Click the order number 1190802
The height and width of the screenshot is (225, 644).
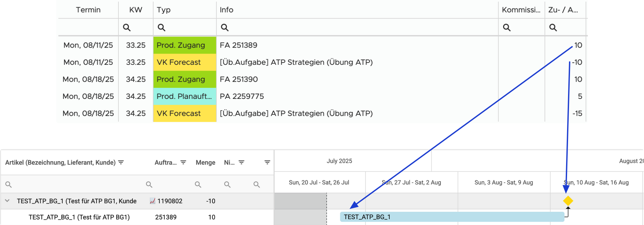170,201
